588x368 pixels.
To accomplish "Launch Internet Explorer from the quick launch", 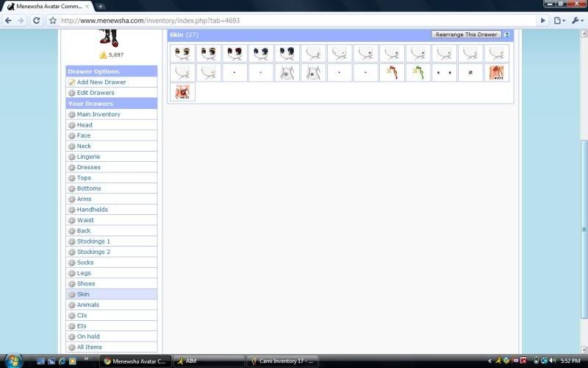I will [62, 361].
